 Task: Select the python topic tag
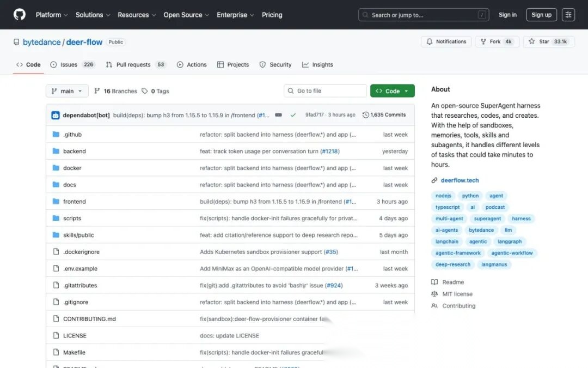470,196
